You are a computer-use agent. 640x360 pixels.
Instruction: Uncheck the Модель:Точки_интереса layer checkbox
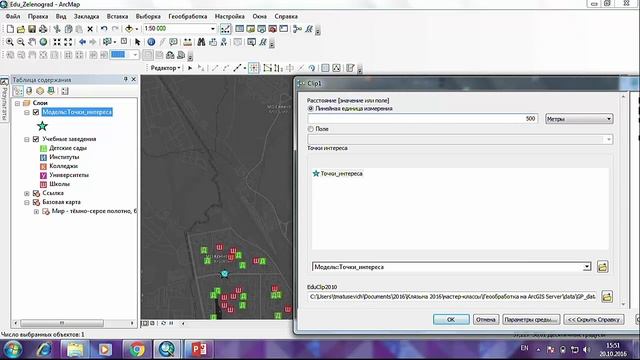click(36, 112)
